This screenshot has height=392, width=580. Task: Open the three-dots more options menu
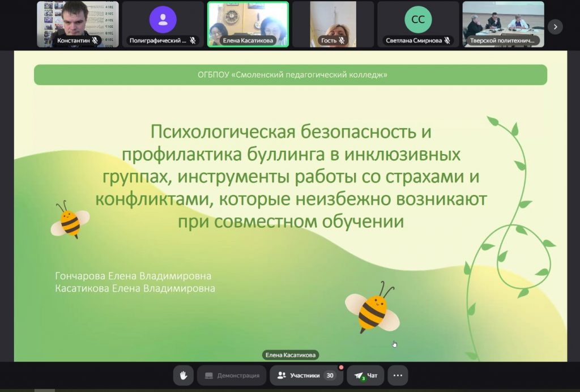398,375
